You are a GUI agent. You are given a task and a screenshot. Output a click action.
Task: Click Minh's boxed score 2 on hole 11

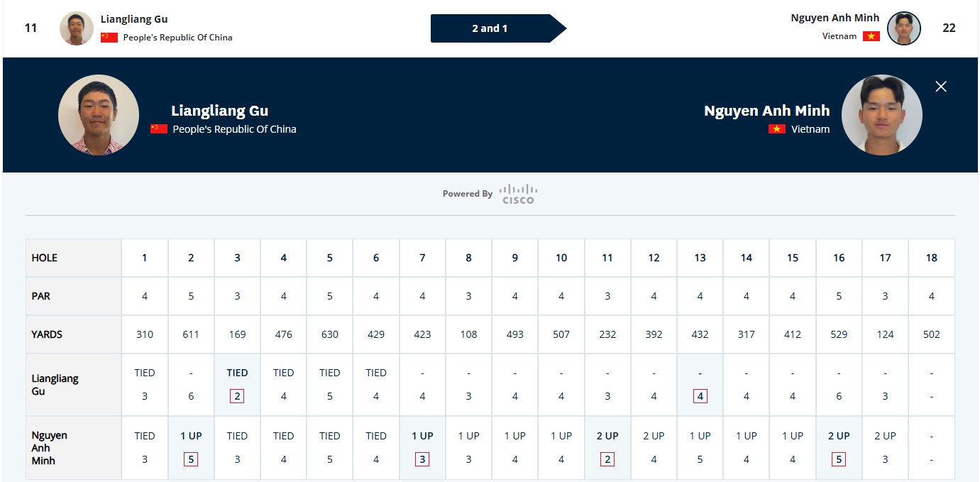click(x=607, y=459)
